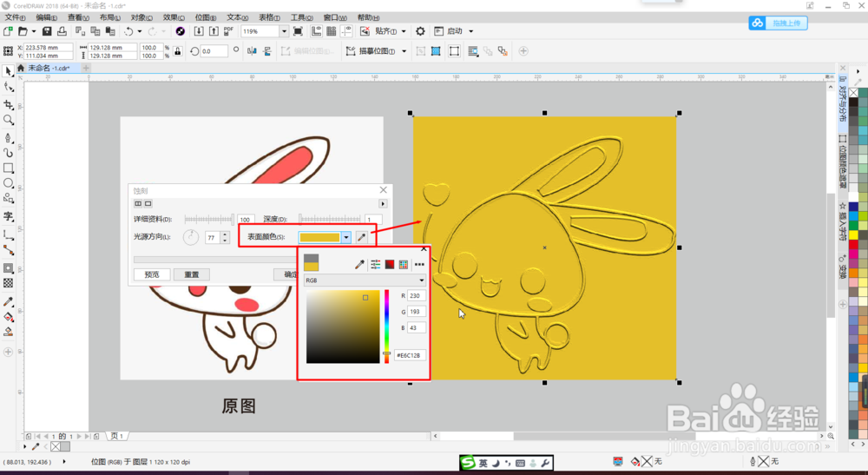
Task: Pick surface color with dialog eyedropper
Action: pyautogui.click(x=361, y=237)
